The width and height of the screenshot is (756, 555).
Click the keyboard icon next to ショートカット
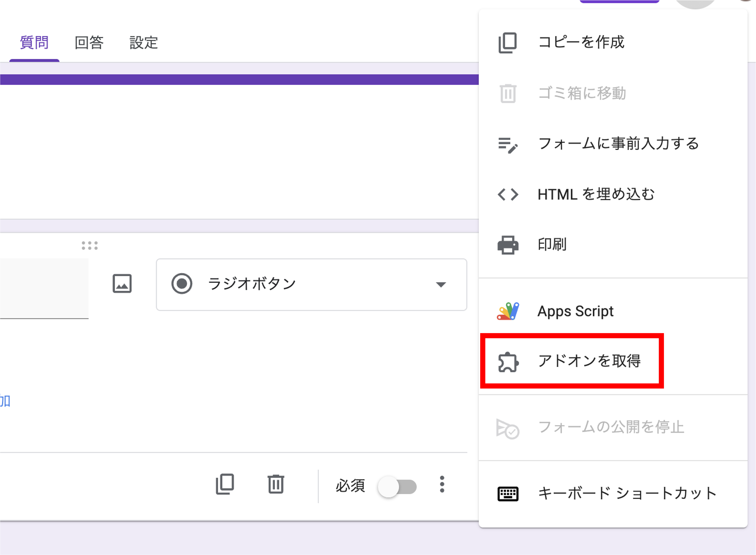(x=508, y=494)
